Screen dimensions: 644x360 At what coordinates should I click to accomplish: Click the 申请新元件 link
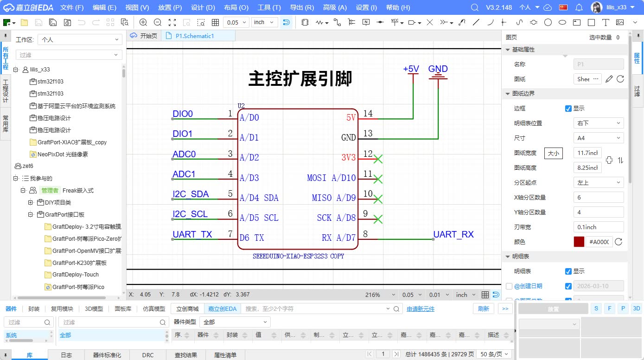point(421,309)
